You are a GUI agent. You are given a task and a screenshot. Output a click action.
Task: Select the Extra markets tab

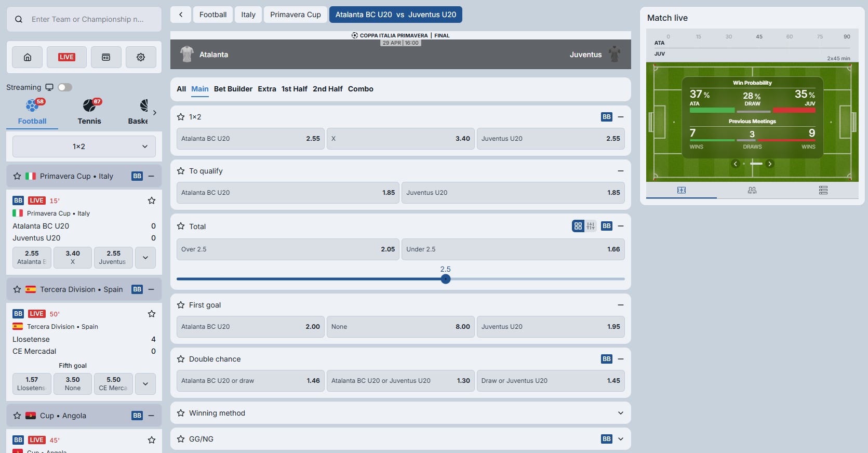click(x=267, y=89)
